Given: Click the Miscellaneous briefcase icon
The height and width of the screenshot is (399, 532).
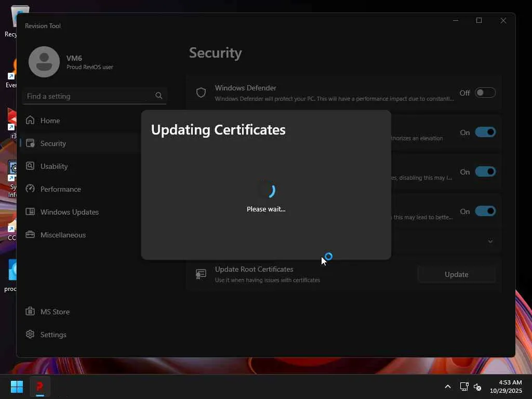Looking at the screenshot, I should 30,234.
